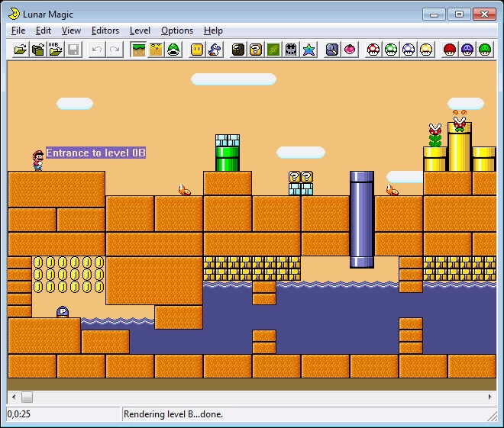Click the scrollbar right arrow
The height and width of the screenshot is (428, 504).
coord(489,397)
